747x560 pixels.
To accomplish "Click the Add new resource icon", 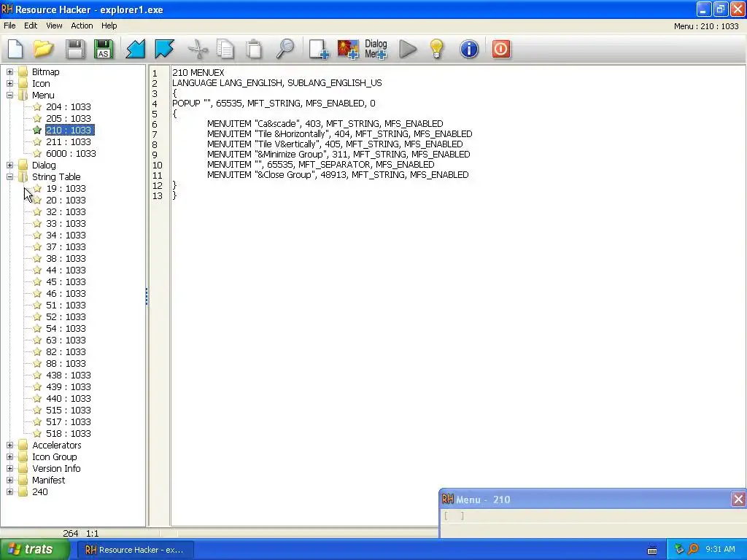I will click(319, 49).
